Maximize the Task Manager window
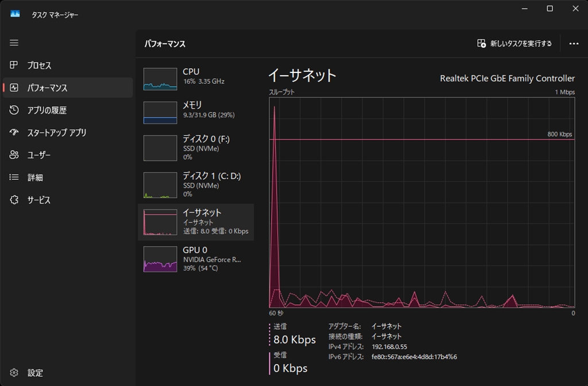The image size is (588, 386). coord(550,9)
